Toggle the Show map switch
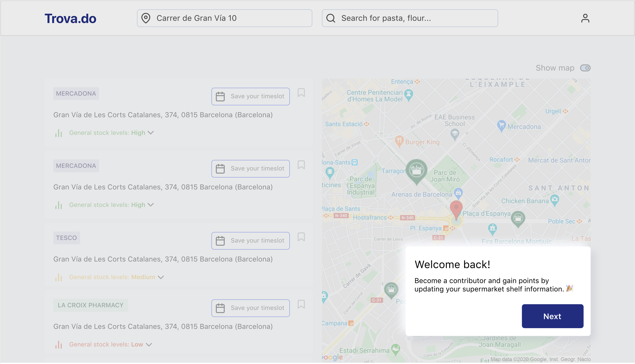This screenshot has height=364, width=635. 585,68
